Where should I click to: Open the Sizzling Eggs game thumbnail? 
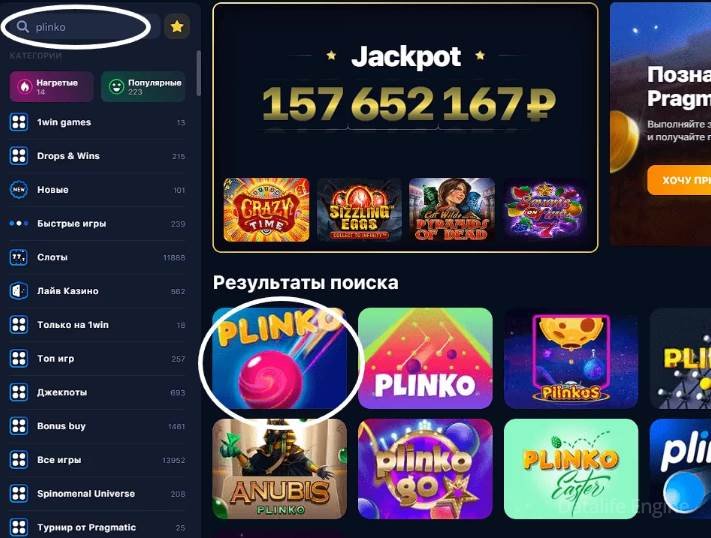[359, 210]
